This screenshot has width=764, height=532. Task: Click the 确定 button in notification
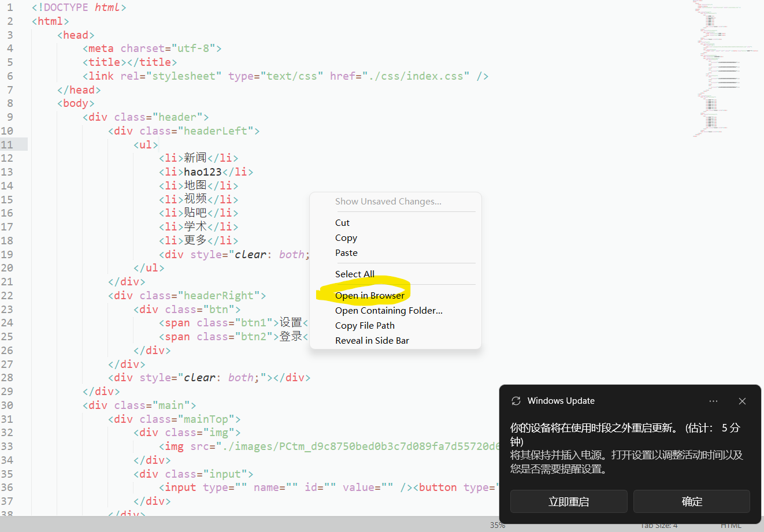692,501
